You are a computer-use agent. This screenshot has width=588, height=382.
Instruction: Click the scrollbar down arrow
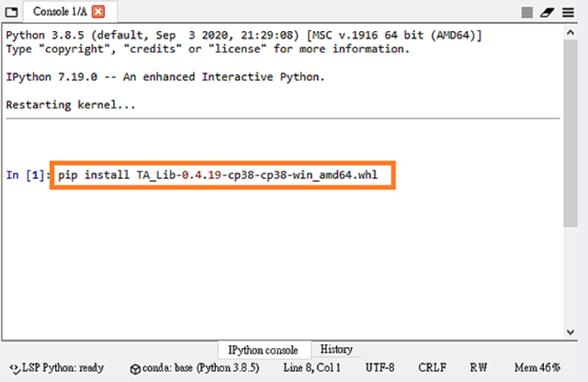[570, 332]
